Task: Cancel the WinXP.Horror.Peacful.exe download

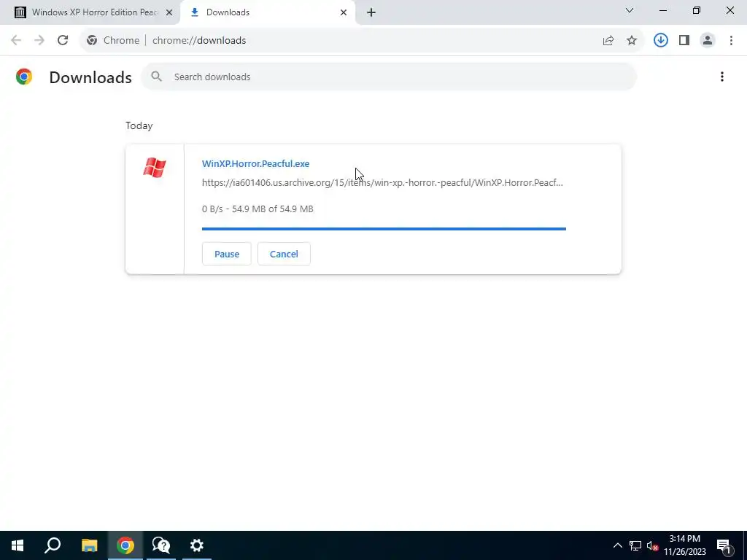Action: 284,254
